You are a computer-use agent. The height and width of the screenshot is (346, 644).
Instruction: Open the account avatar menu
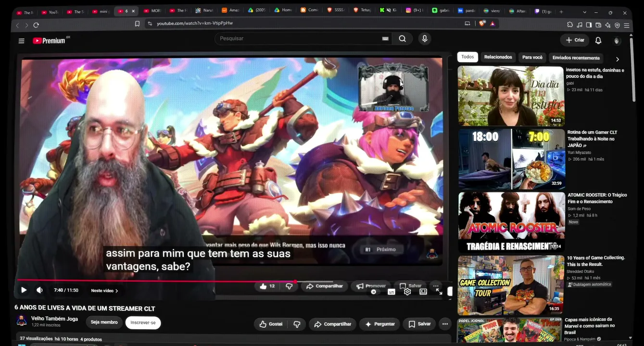[x=617, y=41]
